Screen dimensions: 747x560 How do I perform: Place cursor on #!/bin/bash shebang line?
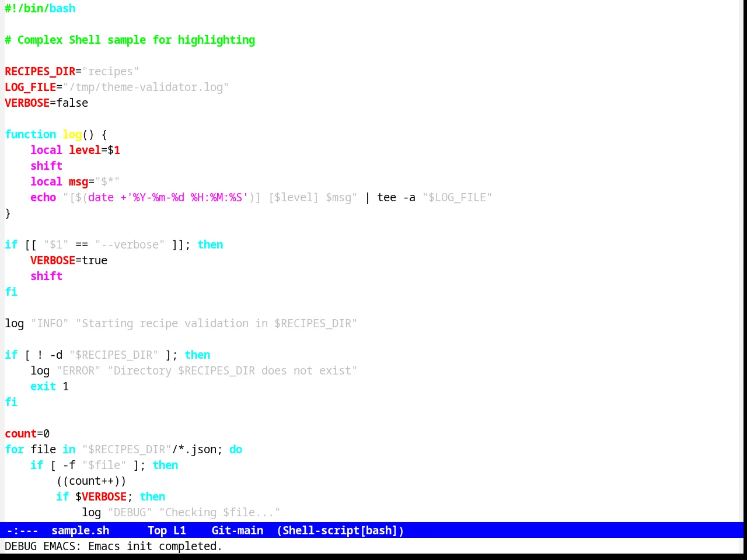[40, 8]
